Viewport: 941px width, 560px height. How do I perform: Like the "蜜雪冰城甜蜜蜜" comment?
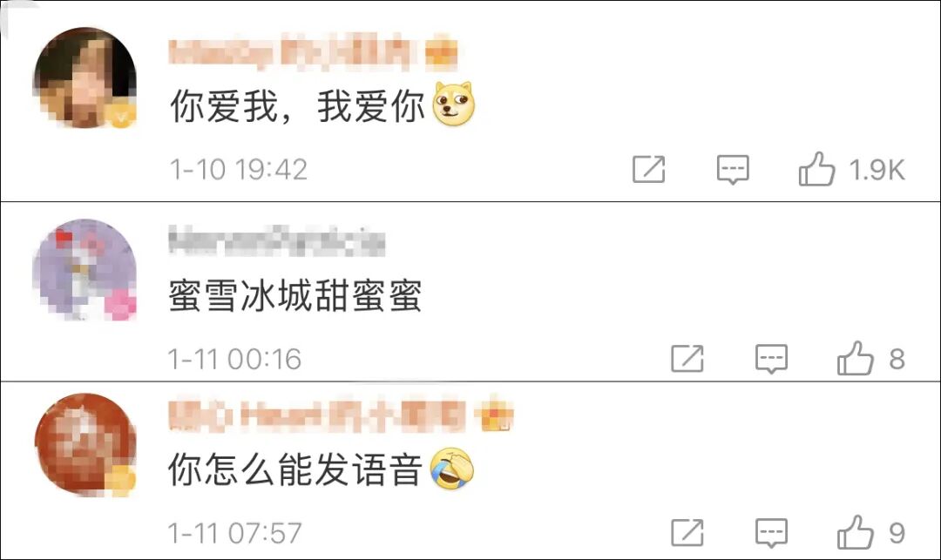coord(856,359)
